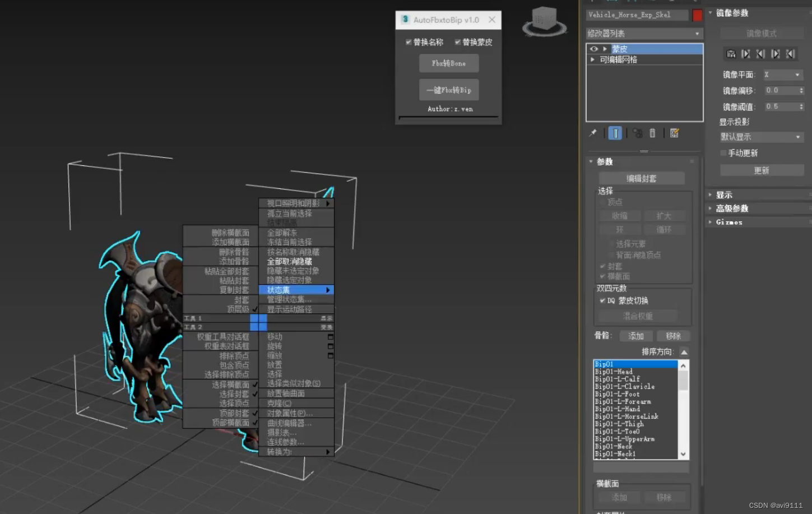This screenshot has width=812, height=514.
Task: Open the red object color swatch
Action: 697,15
